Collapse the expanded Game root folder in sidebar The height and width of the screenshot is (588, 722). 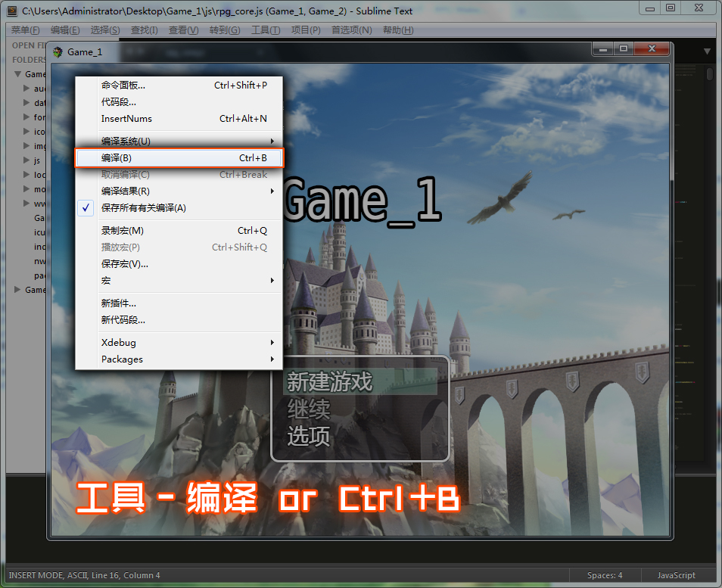[18, 74]
